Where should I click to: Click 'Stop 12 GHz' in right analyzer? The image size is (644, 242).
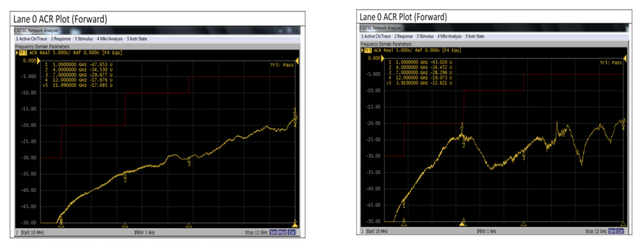click(596, 231)
